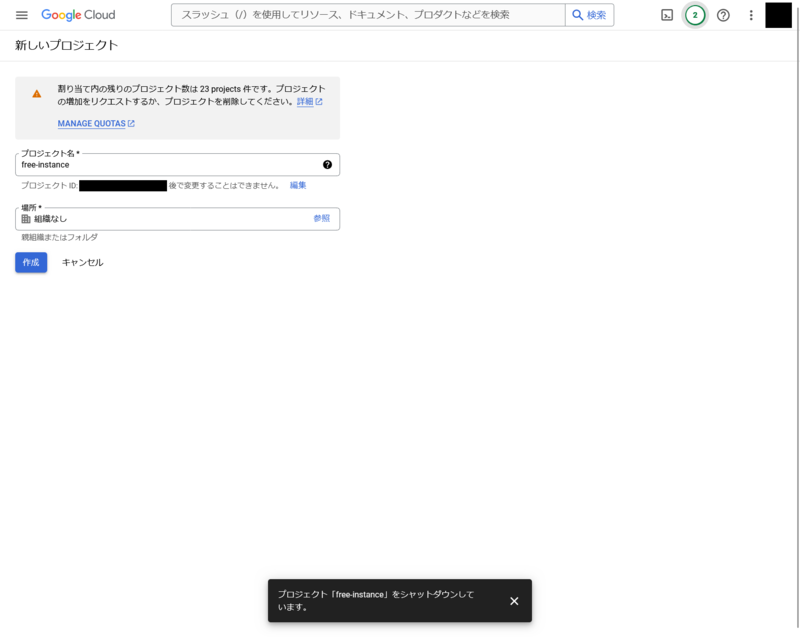Viewport: 800px width, 637px height.
Task: Click the project name help tooltip icon
Action: [x=327, y=165]
